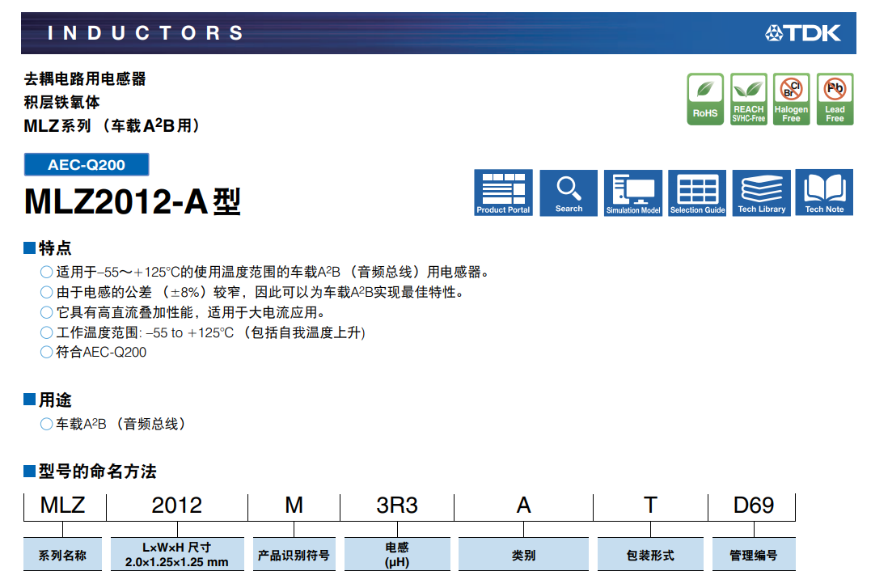Click the REACH SVHC-Free badge
871x588 pixels.
[748, 99]
